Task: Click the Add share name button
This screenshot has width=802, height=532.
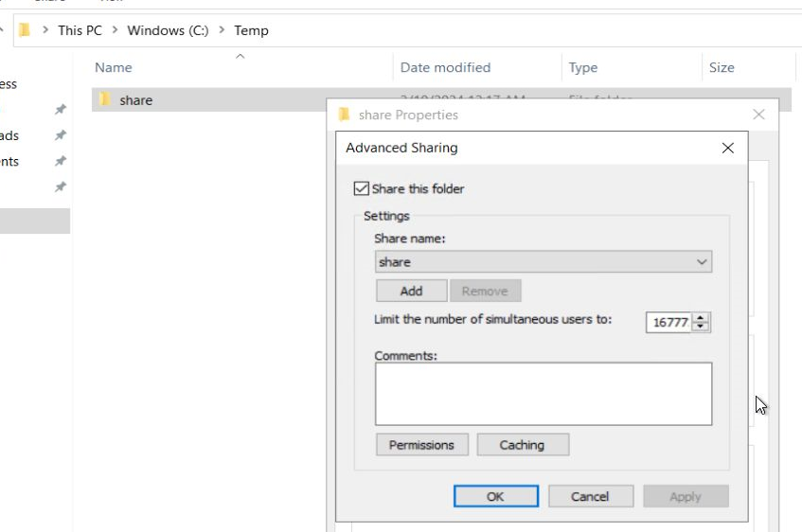Action: (411, 291)
